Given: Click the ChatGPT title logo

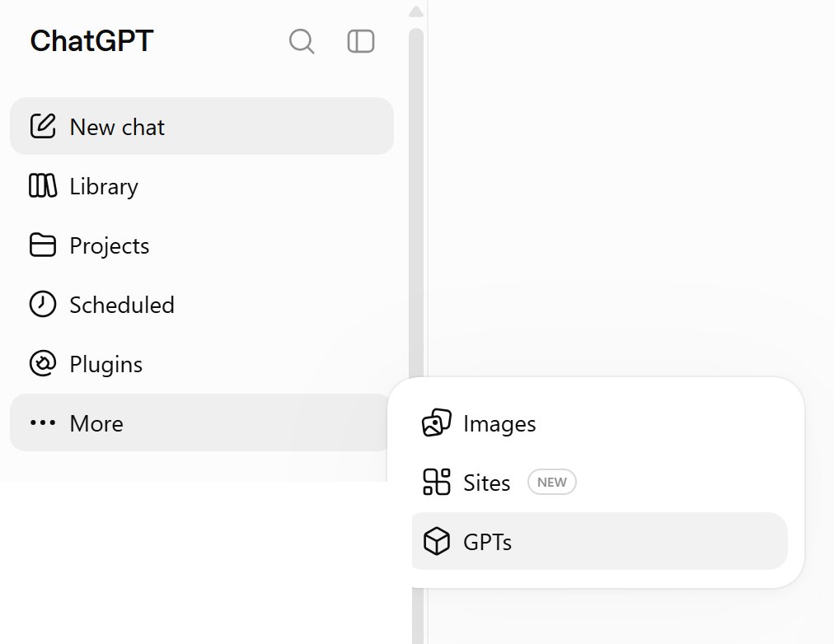Looking at the screenshot, I should click(x=91, y=41).
